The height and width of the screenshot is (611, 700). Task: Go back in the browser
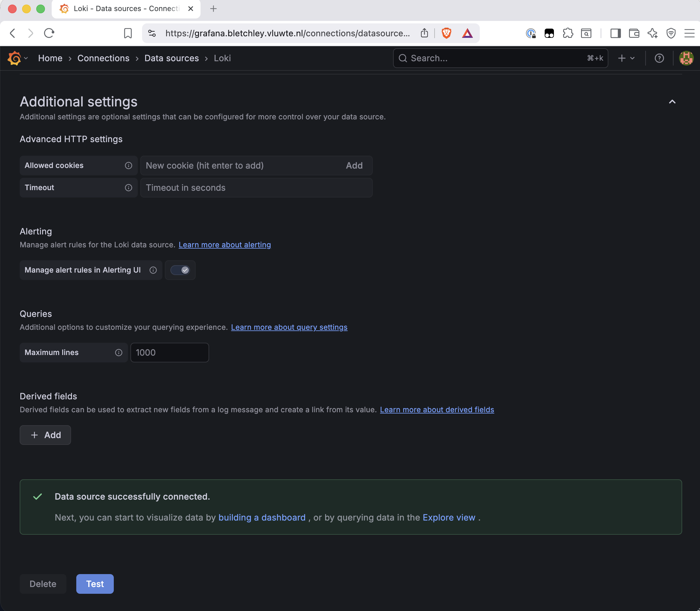(13, 33)
